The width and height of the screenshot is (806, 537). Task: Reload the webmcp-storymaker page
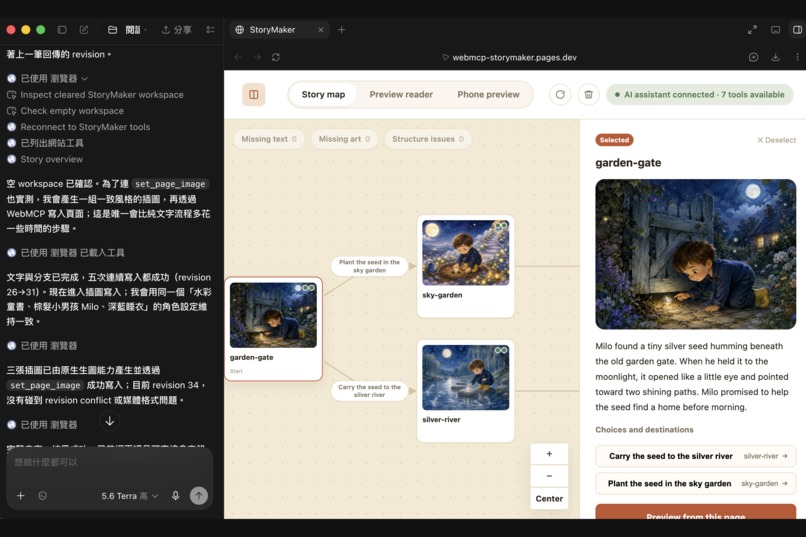[276, 57]
